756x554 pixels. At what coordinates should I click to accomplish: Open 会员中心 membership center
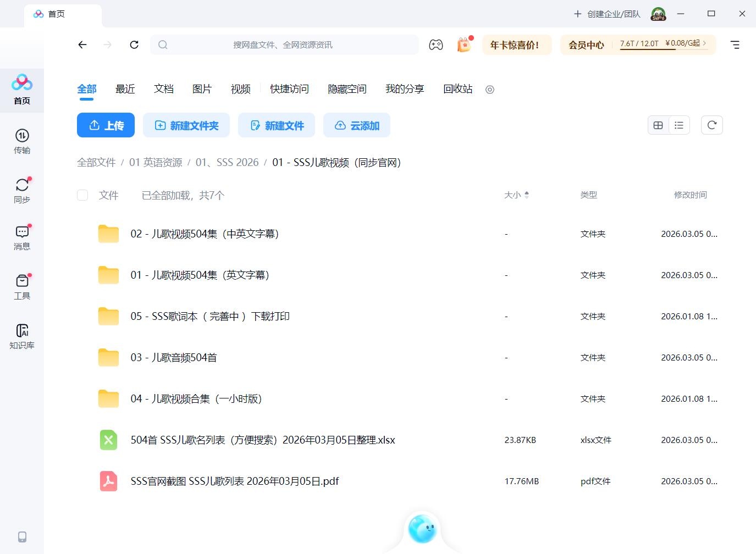coord(586,45)
